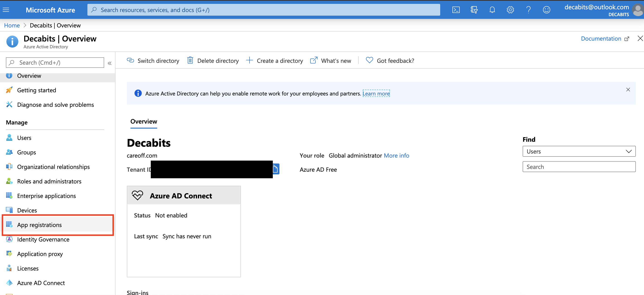Click the Azure AD Connect card header

(x=184, y=195)
